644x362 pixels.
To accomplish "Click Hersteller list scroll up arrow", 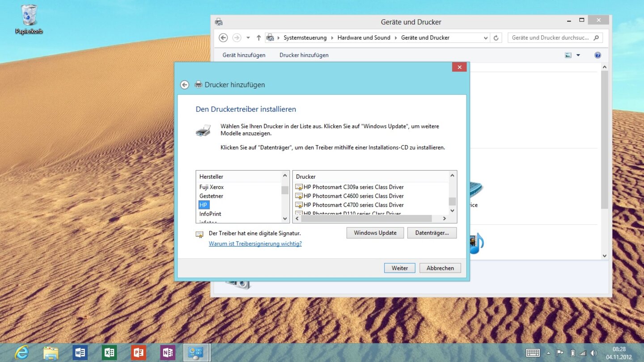I will [x=285, y=176].
